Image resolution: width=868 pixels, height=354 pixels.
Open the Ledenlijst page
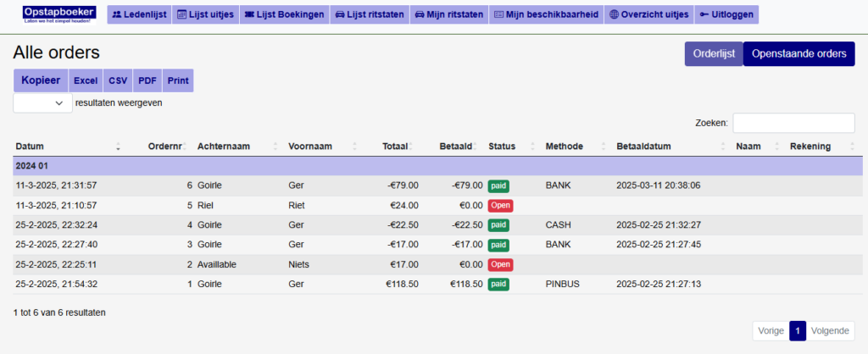click(139, 14)
